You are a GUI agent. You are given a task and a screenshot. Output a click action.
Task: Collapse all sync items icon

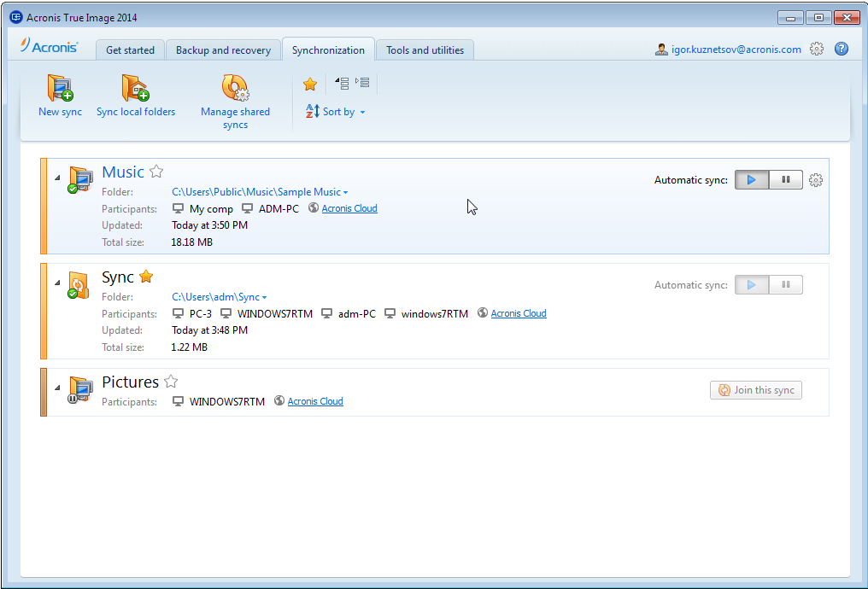tap(342, 84)
